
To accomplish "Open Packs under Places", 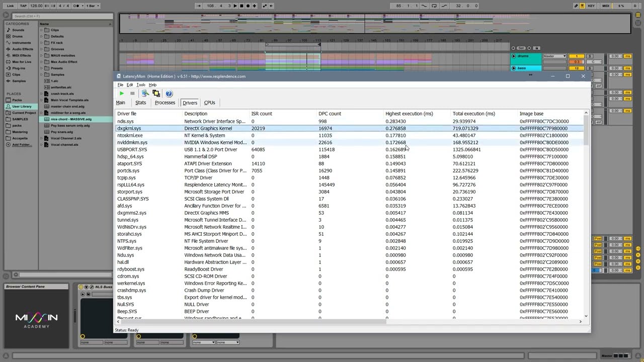I will click(x=17, y=100).
